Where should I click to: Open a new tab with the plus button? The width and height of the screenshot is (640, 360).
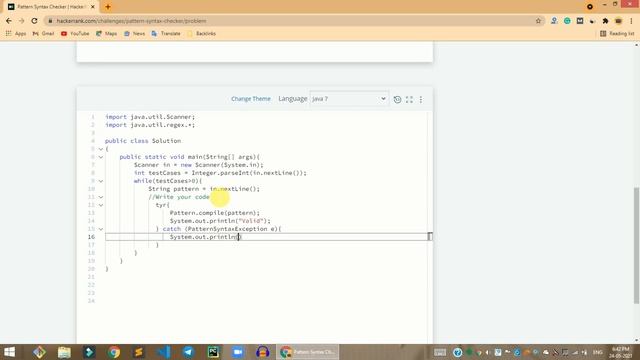pyautogui.click(x=108, y=7)
